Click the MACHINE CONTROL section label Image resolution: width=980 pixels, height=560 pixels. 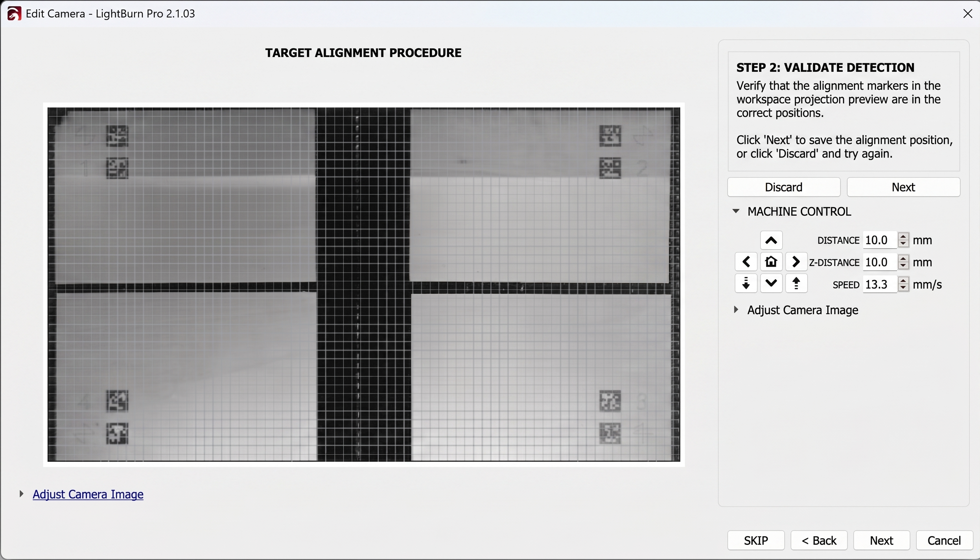(x=799, y=211)
